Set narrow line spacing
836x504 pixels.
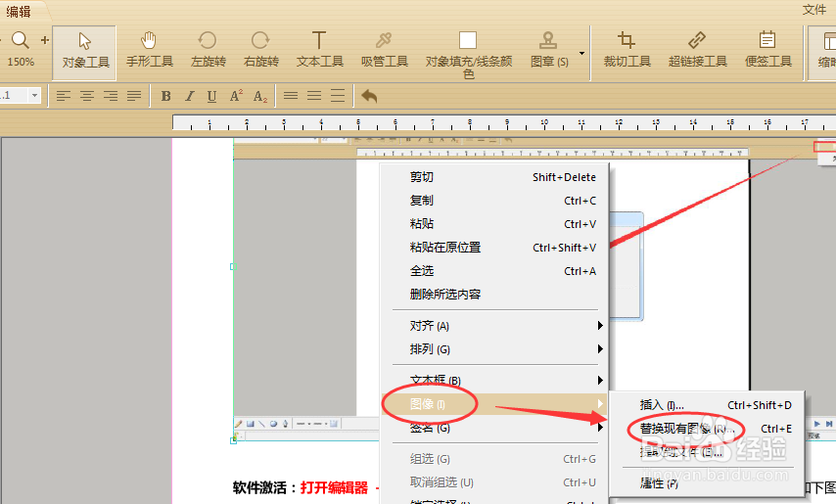click(291, 96)
